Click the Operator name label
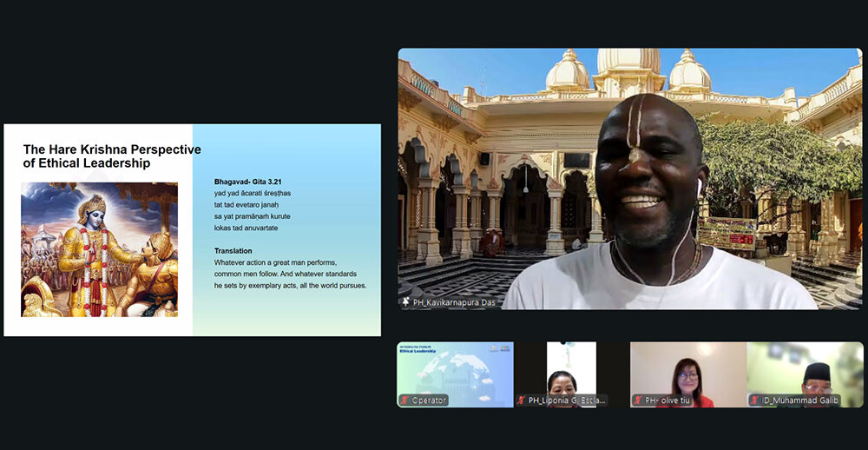This screenshot has height=450, width=868. (429, 400)
